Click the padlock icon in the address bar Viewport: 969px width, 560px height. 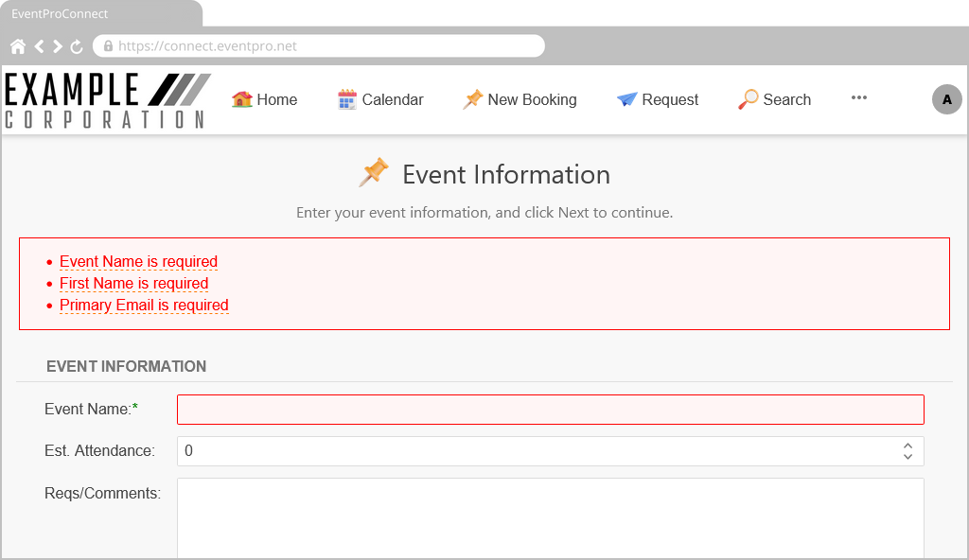tap(108, 46)
